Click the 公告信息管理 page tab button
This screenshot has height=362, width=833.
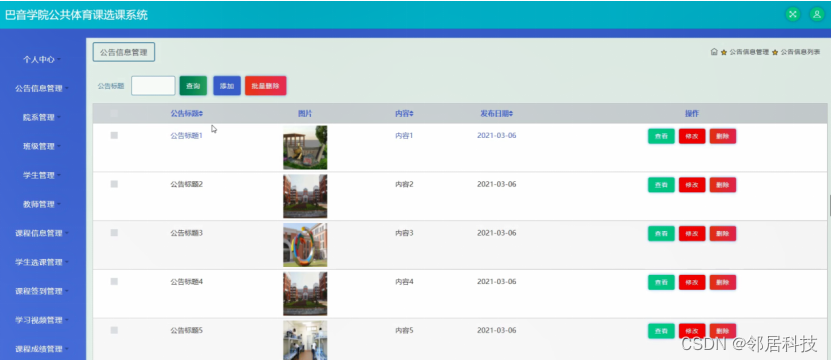pos(124,52)
